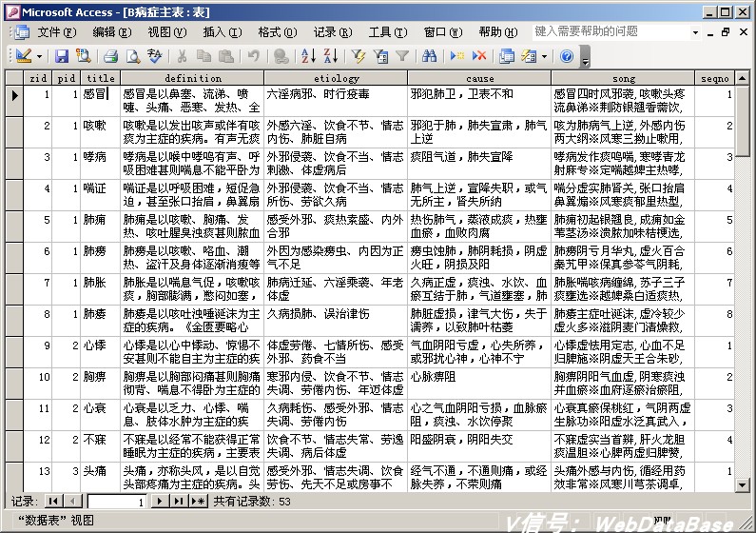Open the 编辑(E) menu
The height and width of the screenshot is (533, 756).
[x=112, y=31]
